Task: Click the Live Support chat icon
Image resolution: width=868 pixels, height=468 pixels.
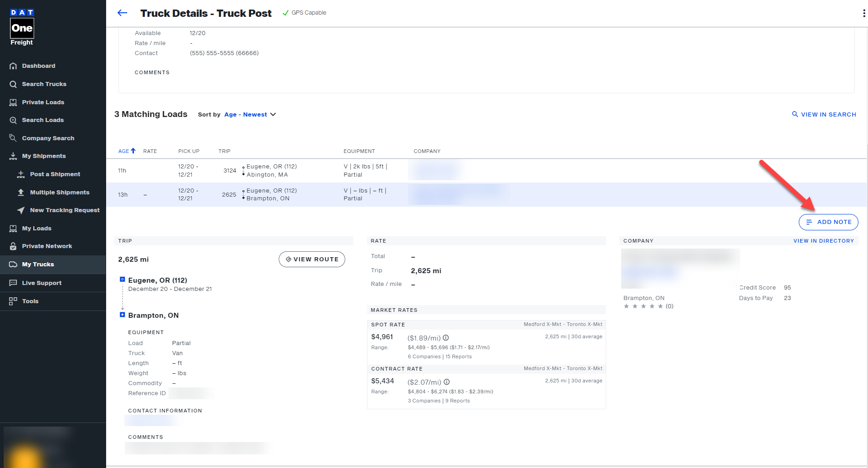Action: (13, 283)
